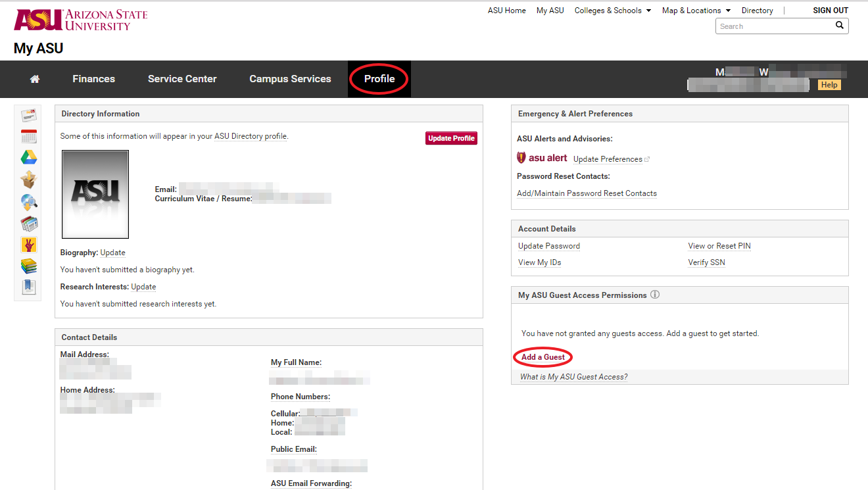The height and width of the screenshot is (490, 868).
Task: Click the Add a Guest link
Action: (542, 356)
